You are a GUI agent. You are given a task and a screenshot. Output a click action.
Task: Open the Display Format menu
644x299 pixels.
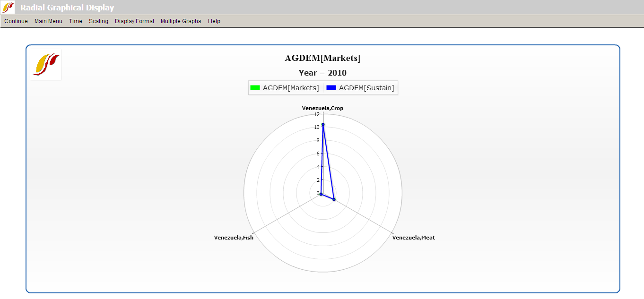[x=134, y=21]
